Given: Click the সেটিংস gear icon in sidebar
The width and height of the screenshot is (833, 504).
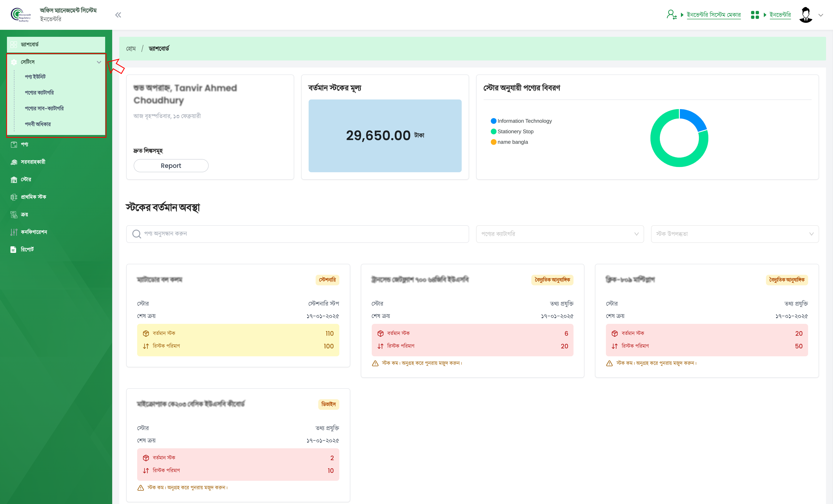Looking at the screenshot, I should click(14, 62).
